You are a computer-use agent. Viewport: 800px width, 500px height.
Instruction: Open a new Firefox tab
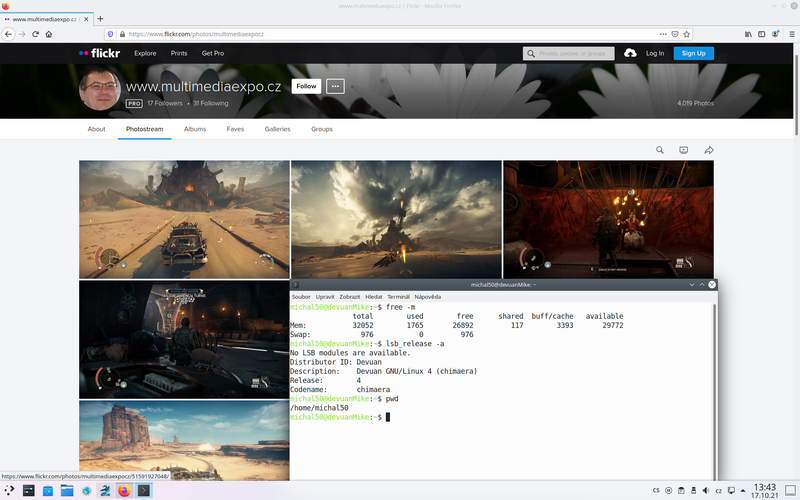click(x=100, y=18)
